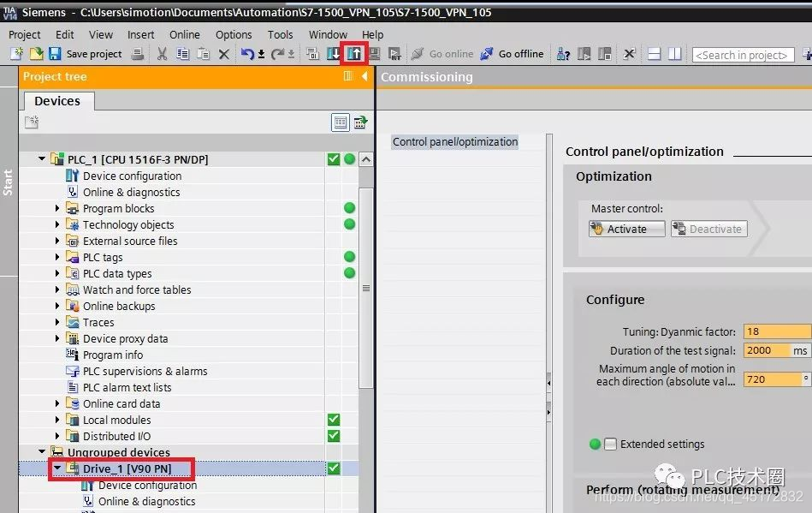Toggle Project tree auto-collapse icon

(x=348, y=76)
